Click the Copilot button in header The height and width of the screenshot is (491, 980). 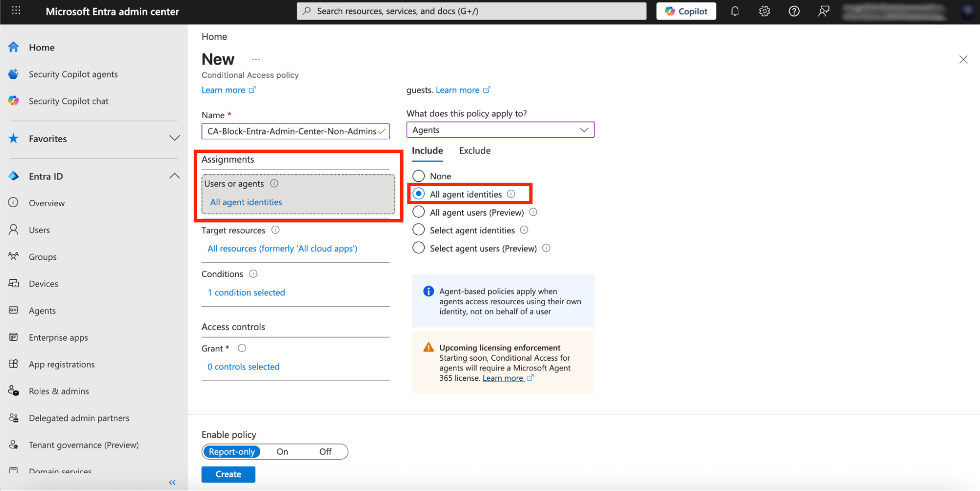(686, 11)
